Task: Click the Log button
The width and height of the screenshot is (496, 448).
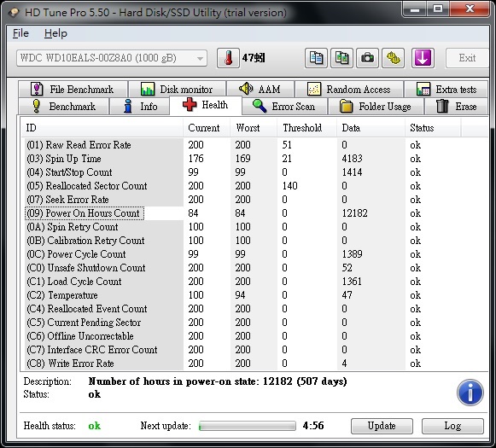Action: (452, 426)
